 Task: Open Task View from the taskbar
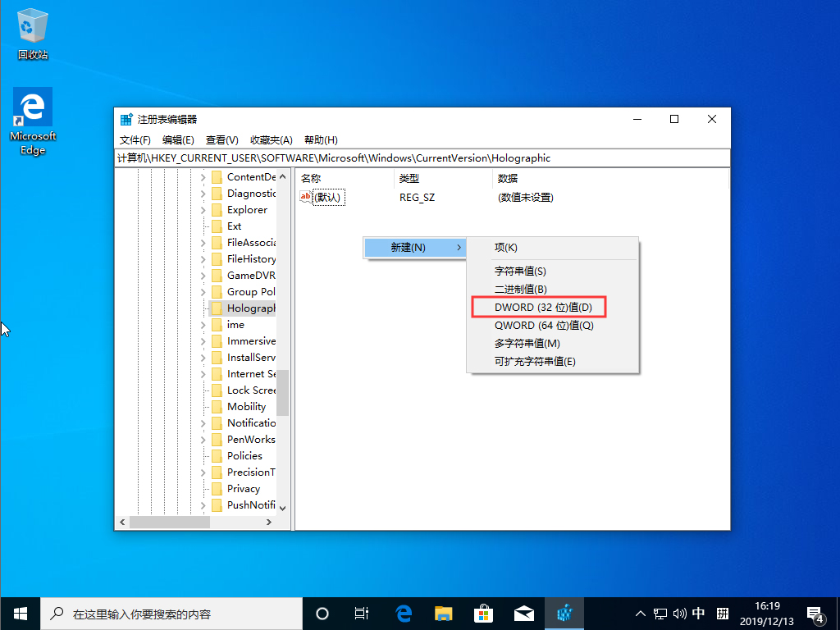click(x=362, y=613)
